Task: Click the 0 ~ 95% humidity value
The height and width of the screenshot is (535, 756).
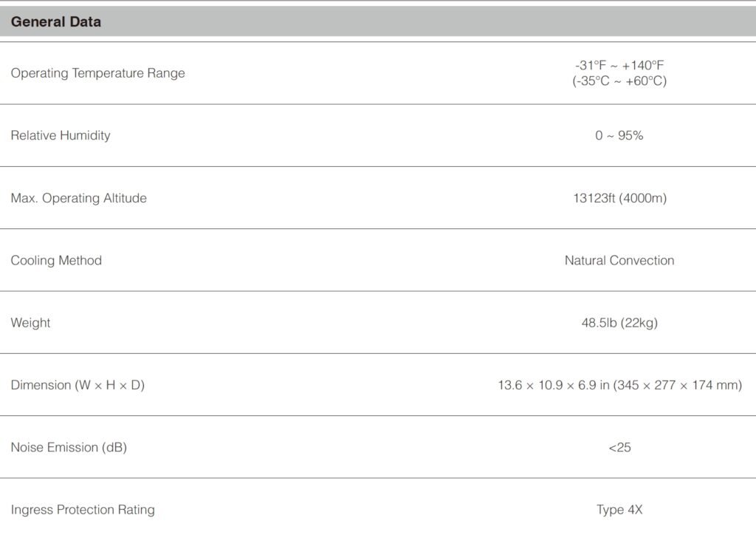Action: click(x=619, y=135)
